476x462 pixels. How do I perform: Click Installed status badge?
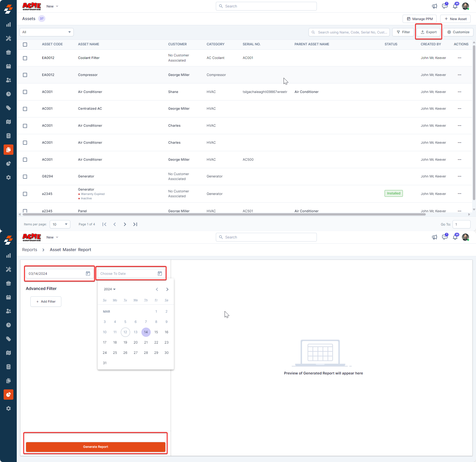[394, 193]
